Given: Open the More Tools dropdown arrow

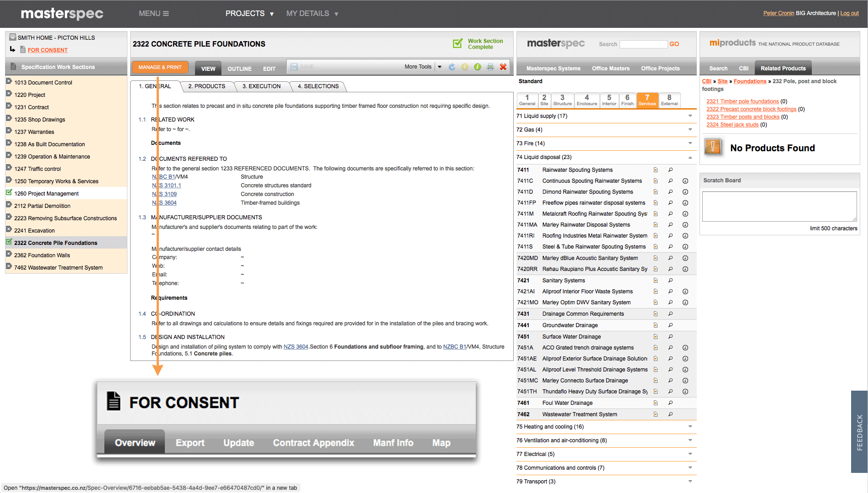Looking at the screenshot, I should pyautogui.click(x=439, y=67).
